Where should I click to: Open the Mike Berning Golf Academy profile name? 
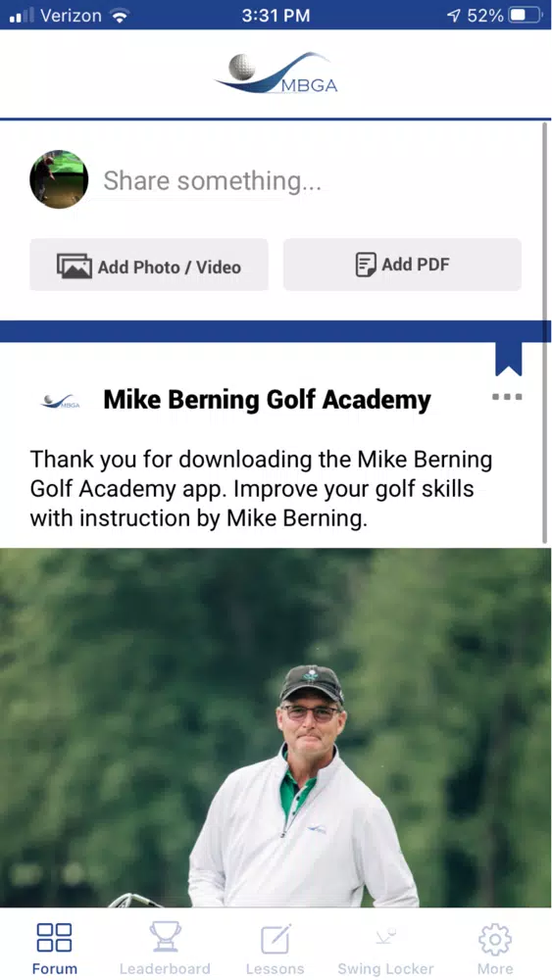point(267,400)
